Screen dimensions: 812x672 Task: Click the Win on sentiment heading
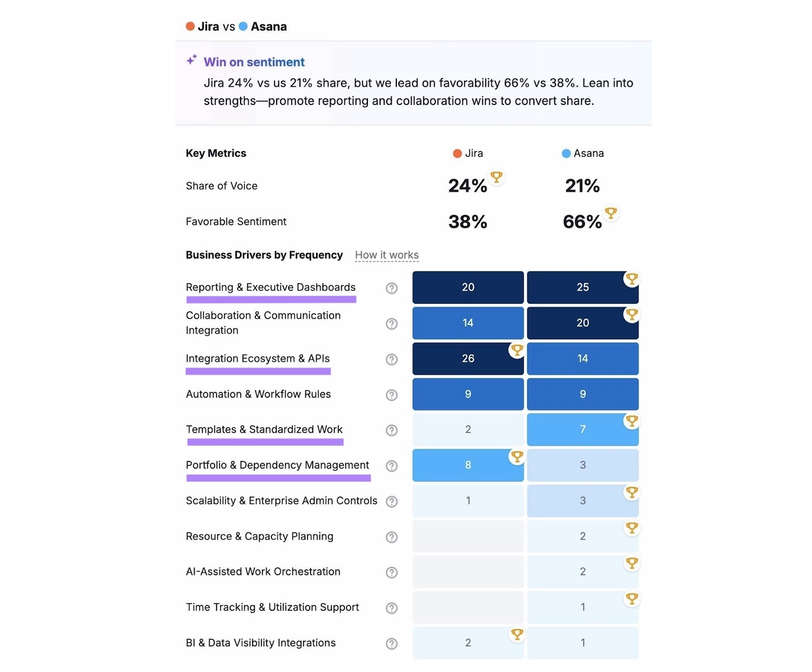[x=253, y=62]
